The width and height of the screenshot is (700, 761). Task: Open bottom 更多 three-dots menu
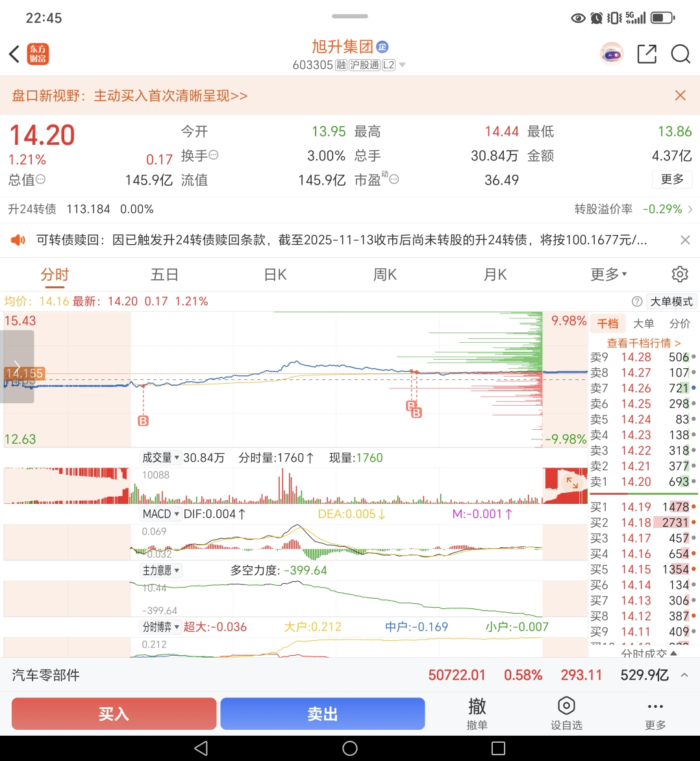[655, 714]
